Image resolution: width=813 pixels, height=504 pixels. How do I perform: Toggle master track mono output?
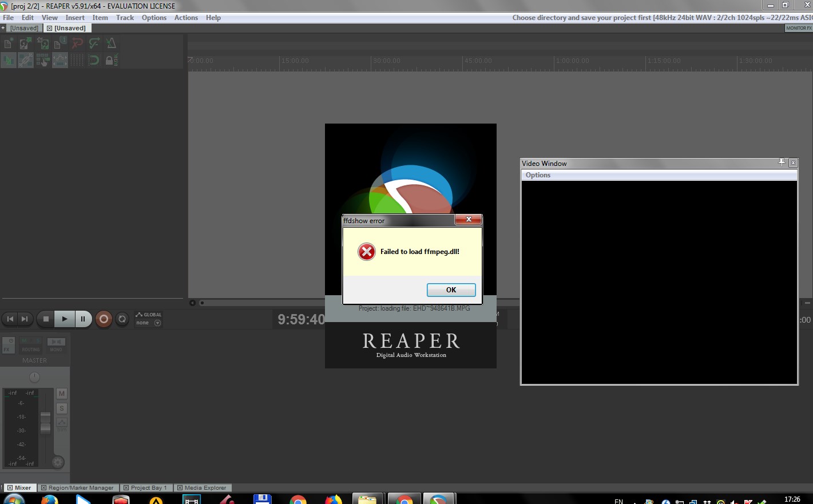pos(56,345)
